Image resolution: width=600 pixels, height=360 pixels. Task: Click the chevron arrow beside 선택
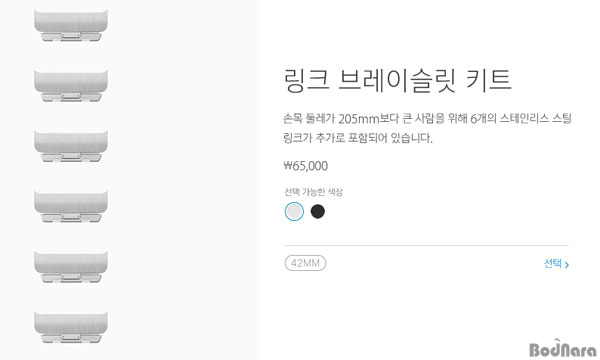tap(567, 264)
